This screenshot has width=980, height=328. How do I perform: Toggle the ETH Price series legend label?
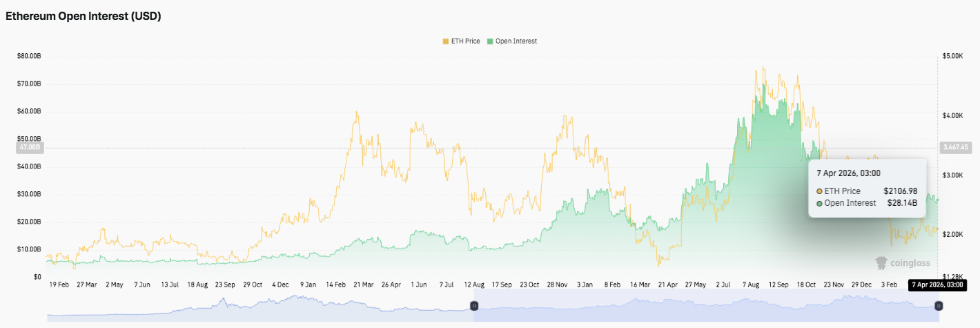pos(465,41)
